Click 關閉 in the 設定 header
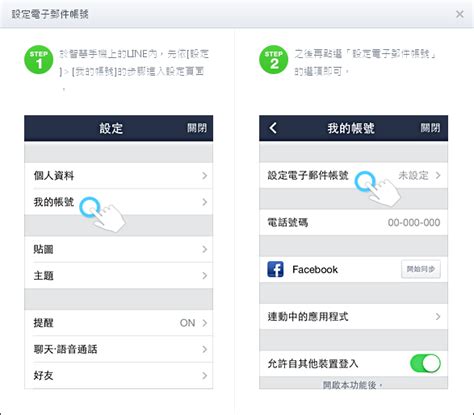This screenshot has height=415, width=474. 197,128
